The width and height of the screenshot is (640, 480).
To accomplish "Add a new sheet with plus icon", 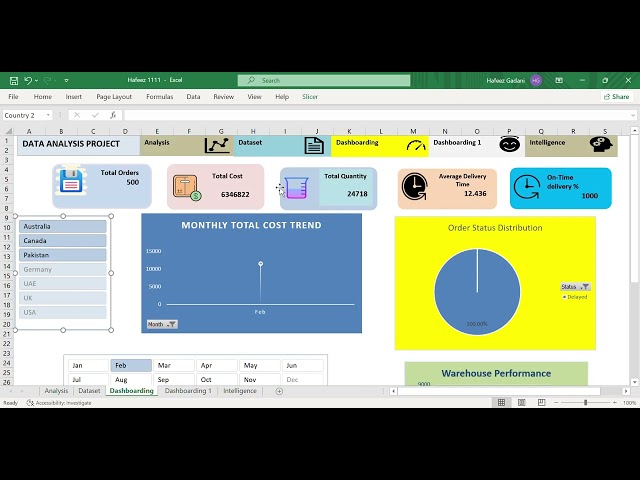I will [x=279, y=391].
